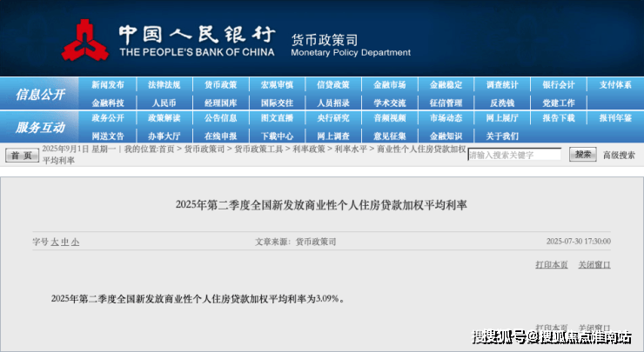Select 学术交流 in navigation
Image resolution: width=644 pixels, height=352 pixels.
click(x=390, y=103)
